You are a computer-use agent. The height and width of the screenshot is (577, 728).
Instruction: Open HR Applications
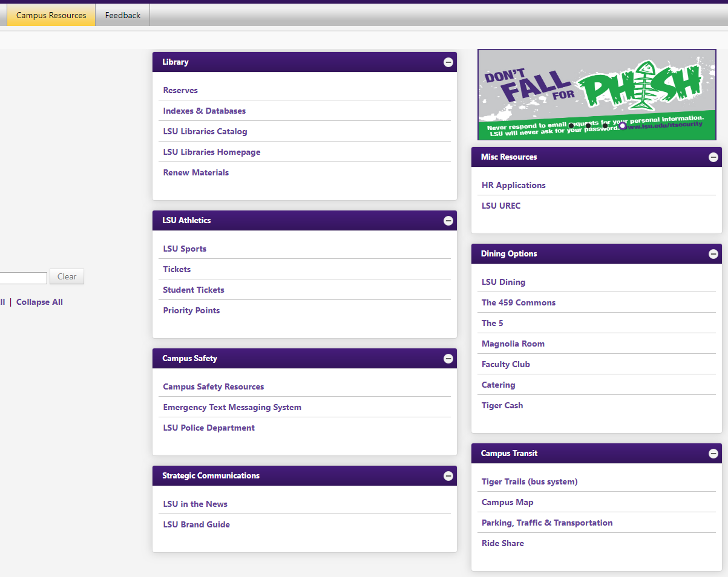(x=514, y=185)
